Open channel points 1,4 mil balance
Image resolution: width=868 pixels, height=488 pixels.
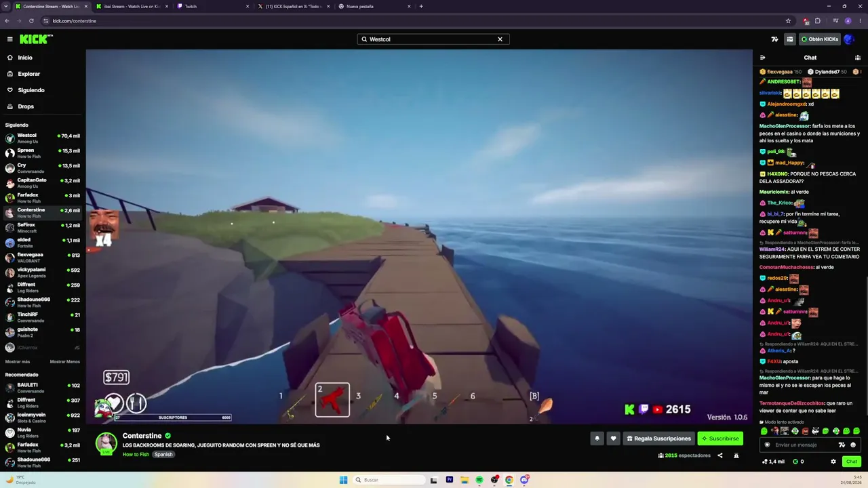pyautogui.click(x=773, y=462)
